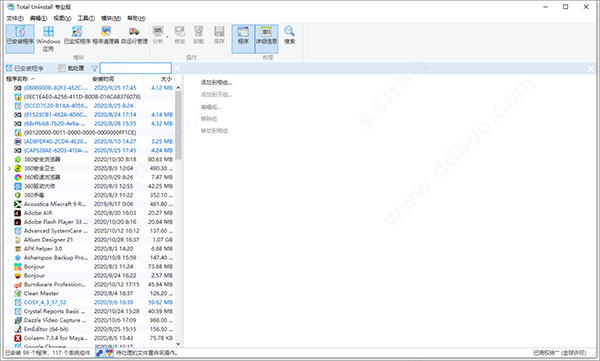Select the APK helper 3.0 row
The image size is (600, 361).
tap(90, 249)
